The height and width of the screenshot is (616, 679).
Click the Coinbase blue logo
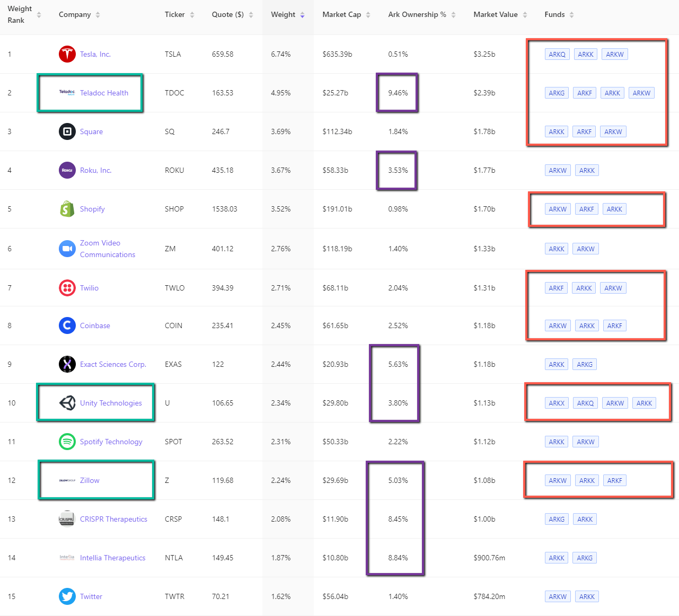67,325
